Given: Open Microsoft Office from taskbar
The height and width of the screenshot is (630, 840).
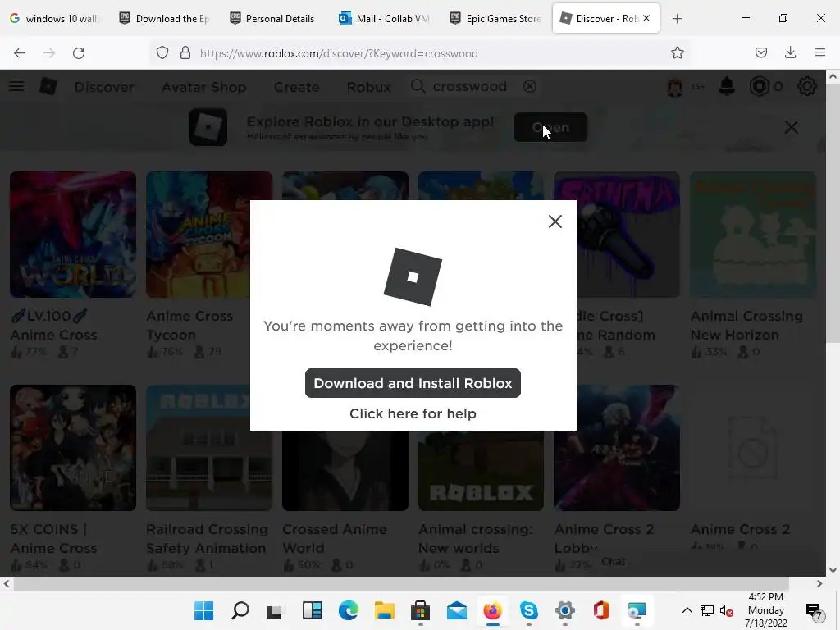Looking at the screenshot, I should [601, 610].
